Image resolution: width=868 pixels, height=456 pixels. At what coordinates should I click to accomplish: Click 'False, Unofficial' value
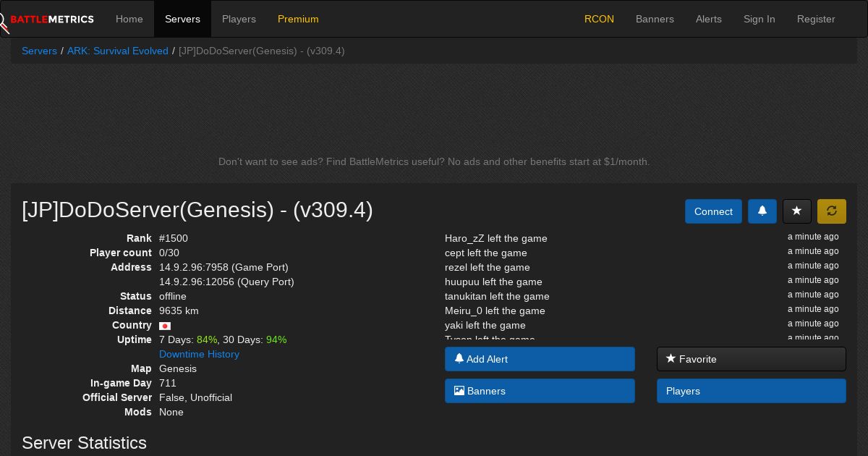[195, 397]
